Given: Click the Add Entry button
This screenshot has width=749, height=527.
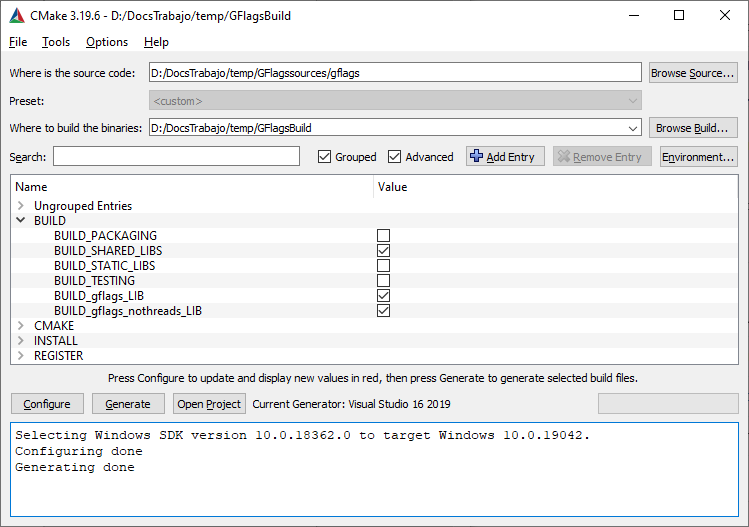Looking at the screenshot, I should (505, 156).
